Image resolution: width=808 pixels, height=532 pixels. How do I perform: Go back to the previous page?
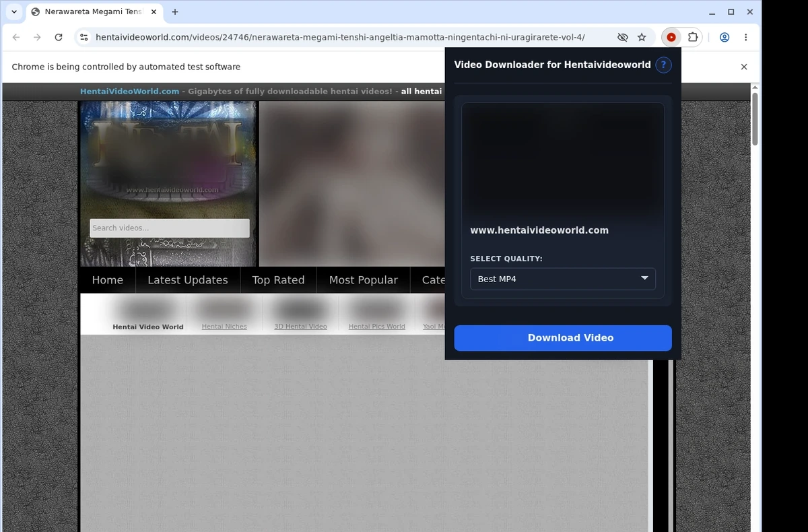click(16, 38)
